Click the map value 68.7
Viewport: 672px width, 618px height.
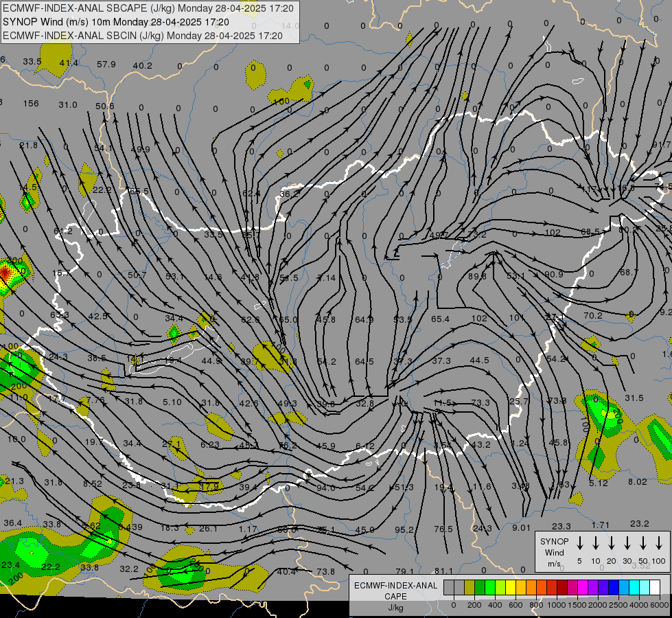click(x=629, y=273)
